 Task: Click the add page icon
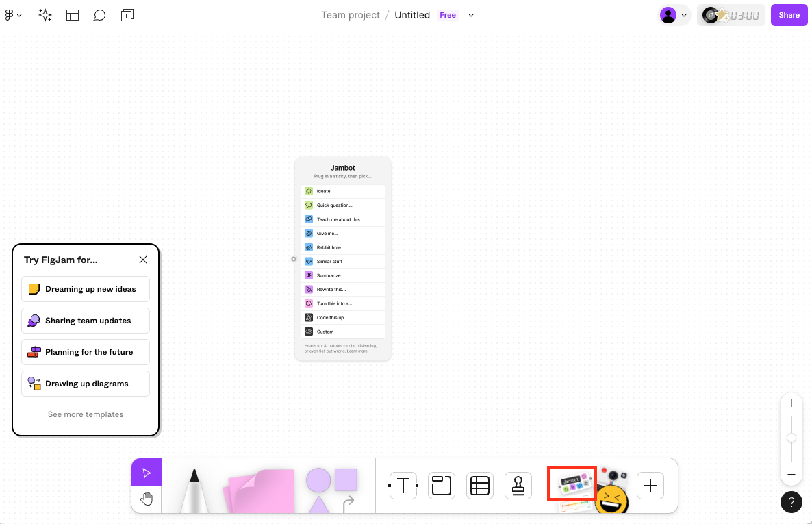pos(127,15)
